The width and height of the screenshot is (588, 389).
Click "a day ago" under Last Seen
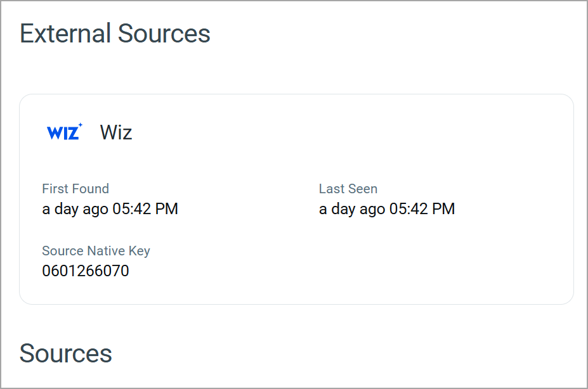coord(351,209)
